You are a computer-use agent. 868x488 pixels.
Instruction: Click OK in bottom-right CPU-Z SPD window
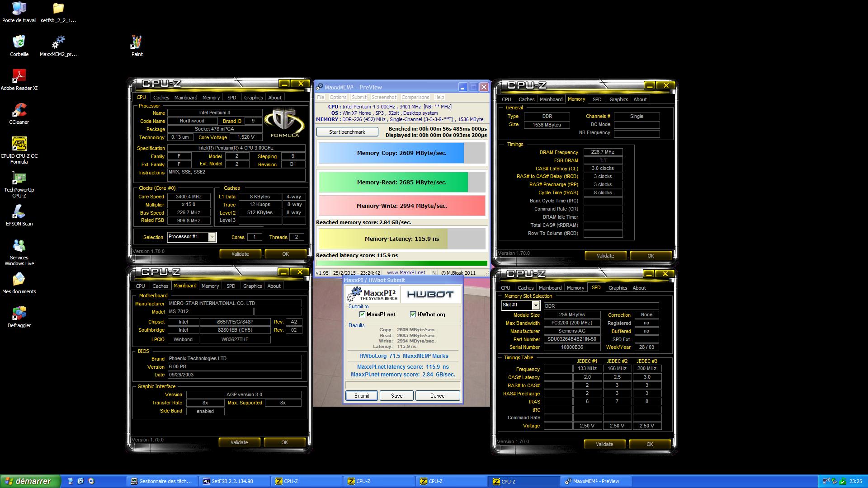coord(650,444)
